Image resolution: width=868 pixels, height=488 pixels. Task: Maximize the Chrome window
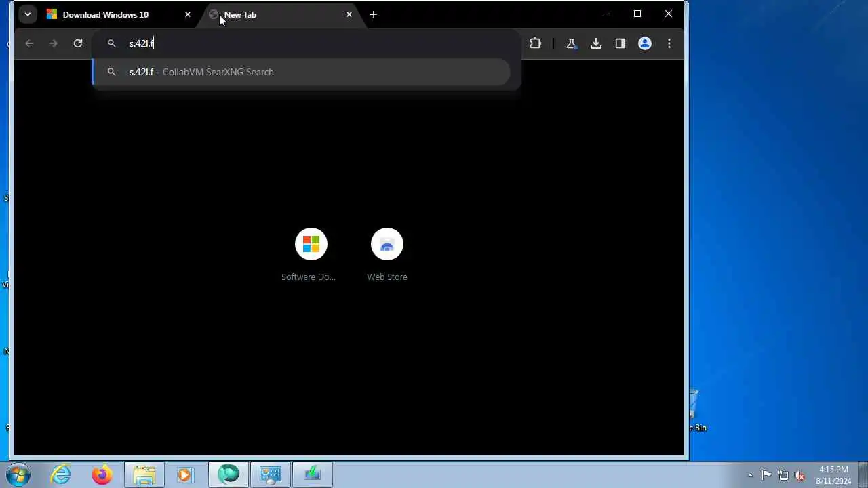(x=637, y=14)
